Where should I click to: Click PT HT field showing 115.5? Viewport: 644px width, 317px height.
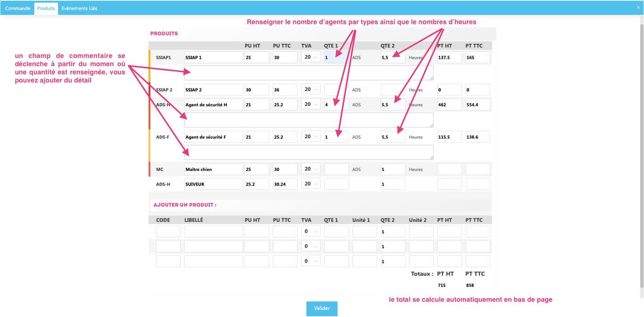(450, 137)
